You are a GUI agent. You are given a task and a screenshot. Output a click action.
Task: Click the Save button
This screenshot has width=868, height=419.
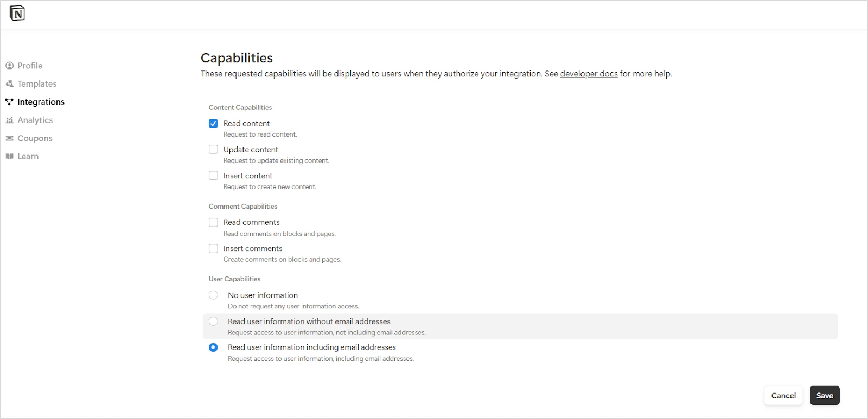824,395
